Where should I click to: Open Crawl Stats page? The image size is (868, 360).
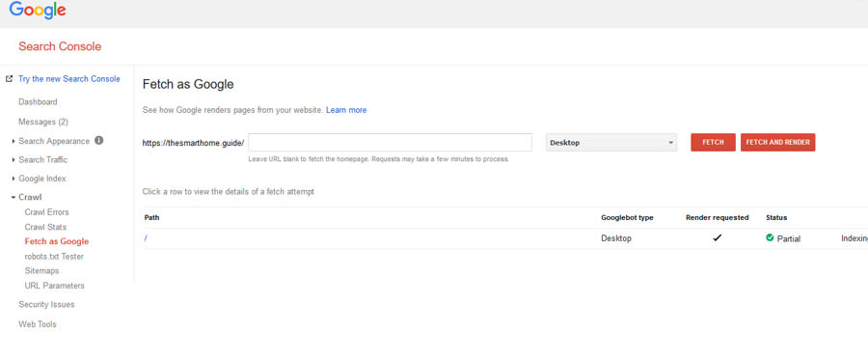(45, 227)
